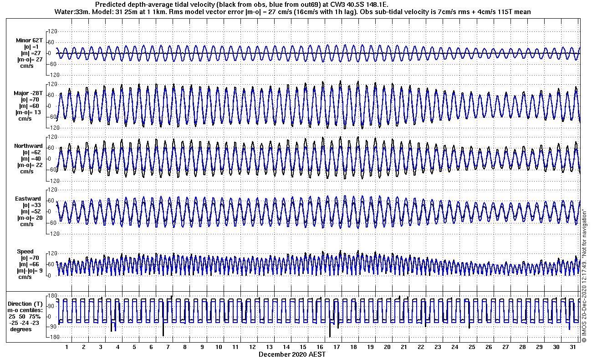The width and height of the screenshot is (592, 364).
Task: Click x-axis tick label '20'
Action: (387, 347)
